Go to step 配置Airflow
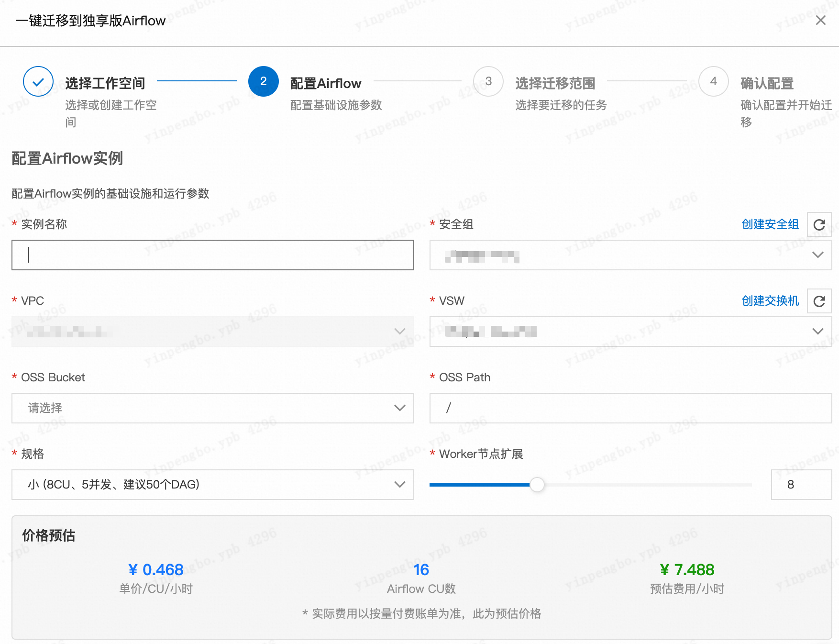This screenshot has width=839, height=644. [x=326, y=83]
